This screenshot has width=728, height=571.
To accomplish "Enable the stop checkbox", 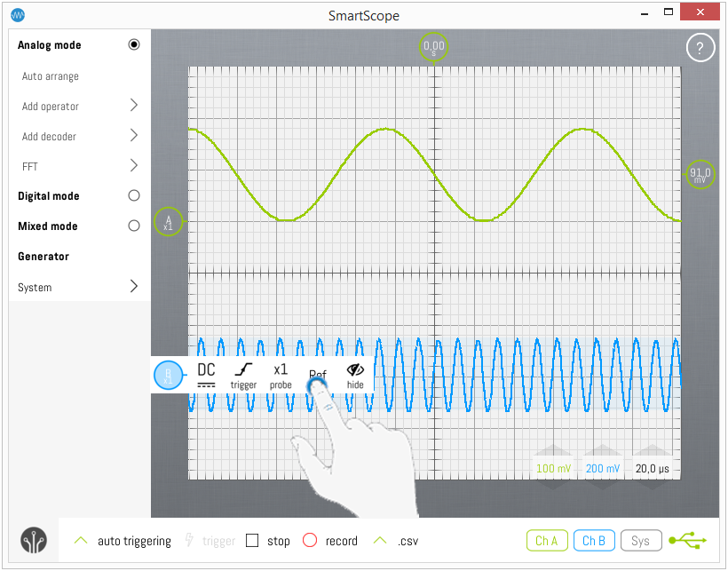I will tap(252, 541).
